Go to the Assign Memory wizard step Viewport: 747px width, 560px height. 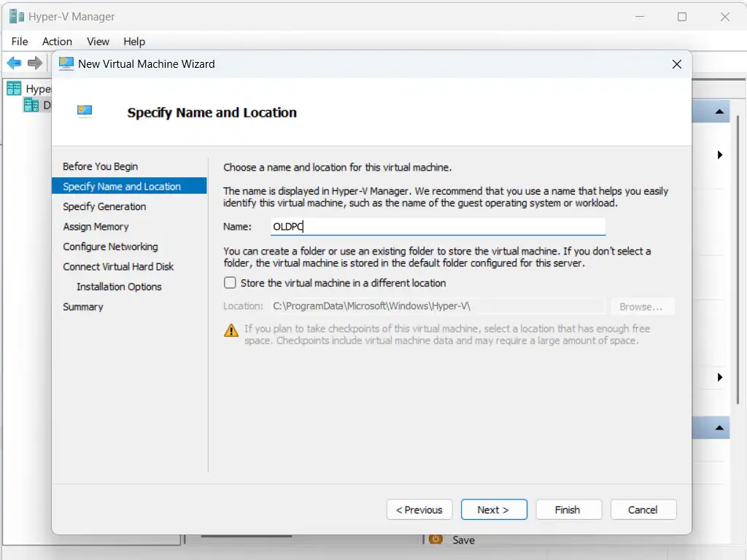pos(96,227)
